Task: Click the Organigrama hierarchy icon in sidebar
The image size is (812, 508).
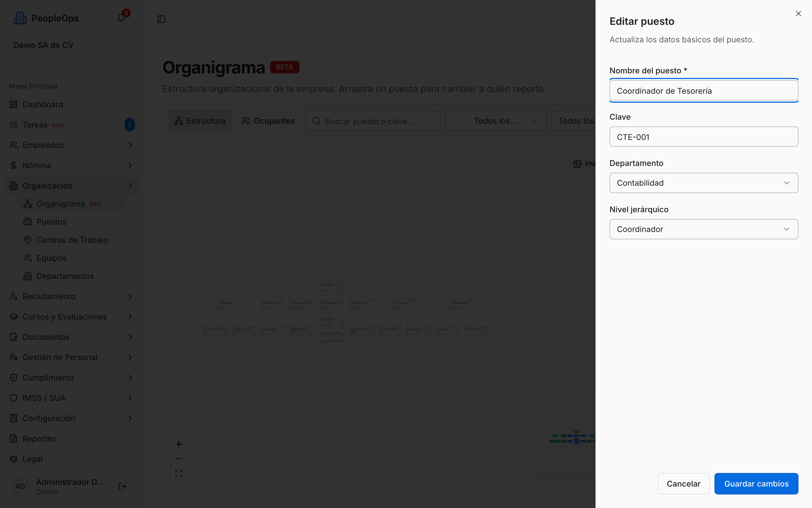Action: [28, 204]
